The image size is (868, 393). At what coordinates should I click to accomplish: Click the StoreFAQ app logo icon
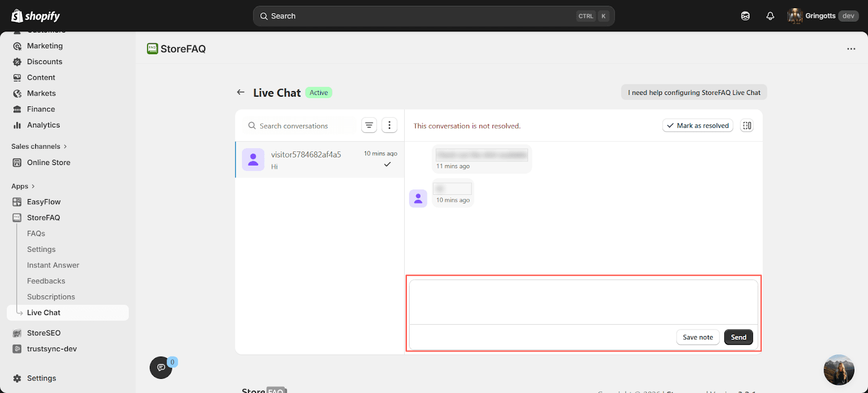click(152, 49)
